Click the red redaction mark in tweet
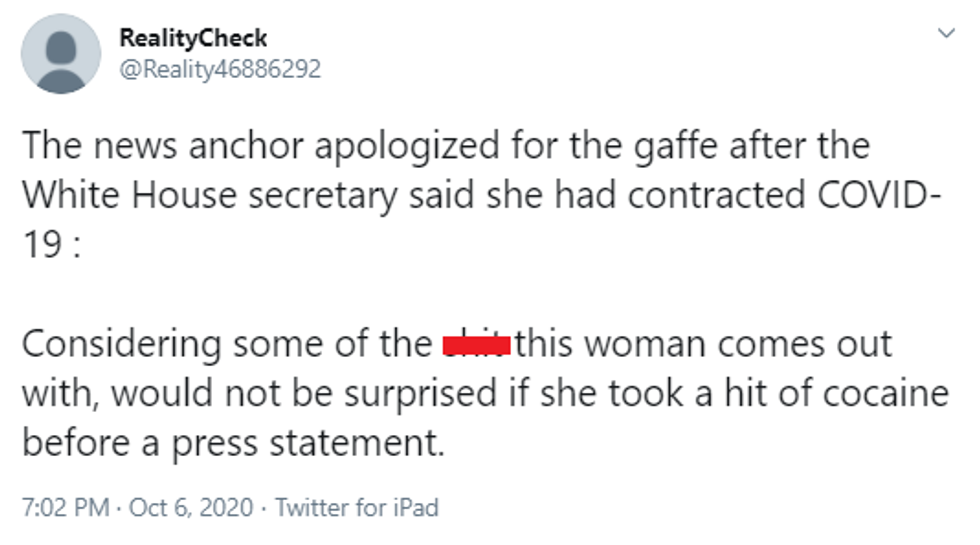Image resolution: width=980 pixels, height=545 pixels. pos(477,345)
